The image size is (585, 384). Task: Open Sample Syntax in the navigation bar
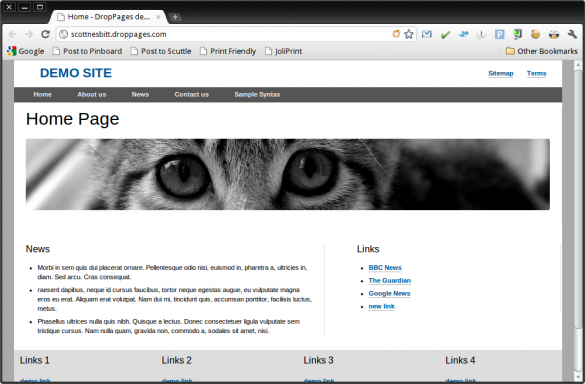tap(257, 95)
